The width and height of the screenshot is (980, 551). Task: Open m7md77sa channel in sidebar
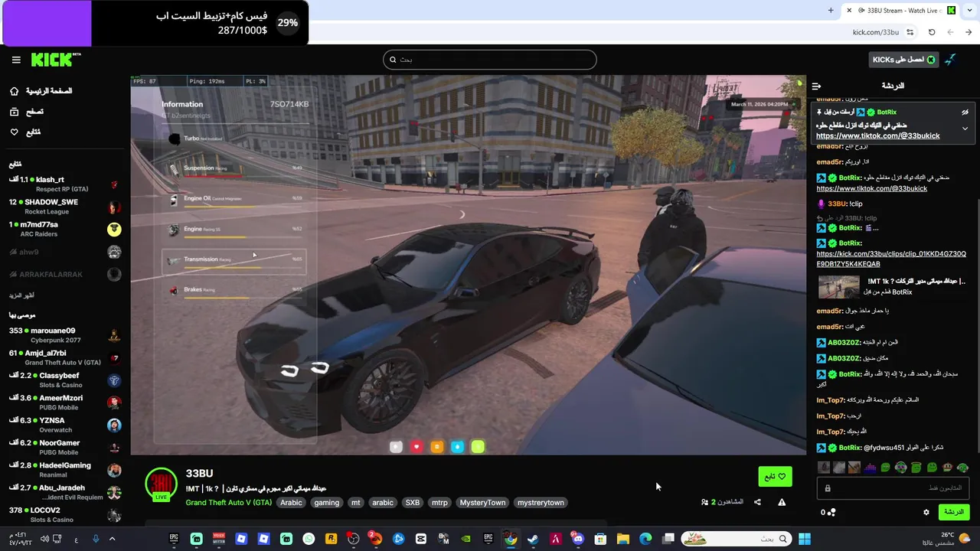coord(65,228)
